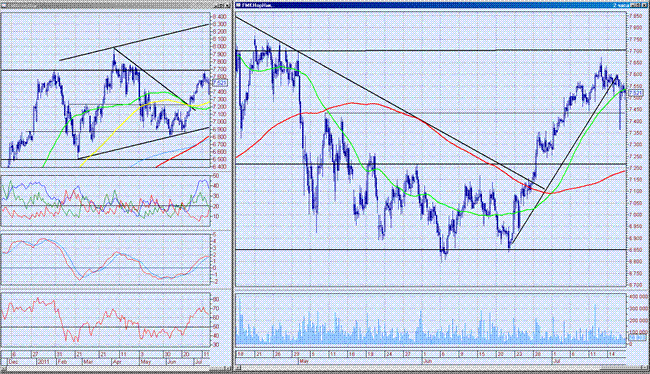The height and width of the screenshot is (374, 650).
Task: Click the 'Jun' month label on right time axis
Action: pos(427,361)
